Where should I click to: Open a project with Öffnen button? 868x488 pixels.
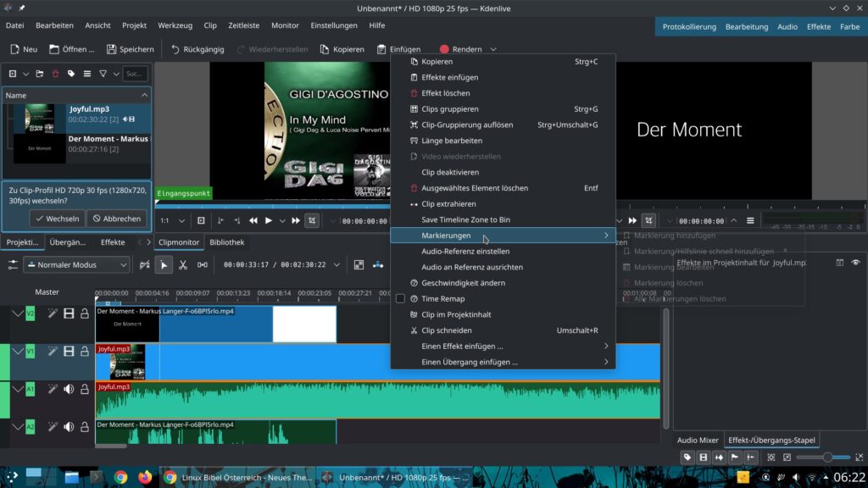72,49
